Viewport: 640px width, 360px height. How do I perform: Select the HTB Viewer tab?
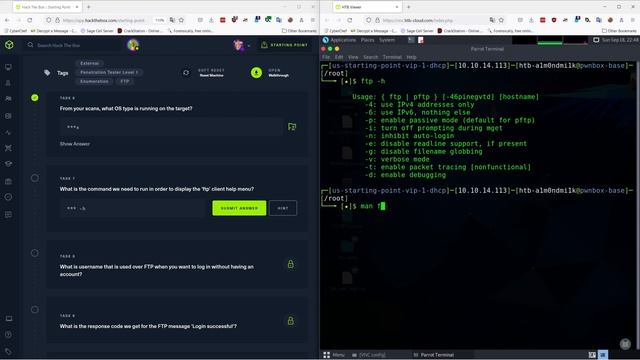(x=367, y=7)
